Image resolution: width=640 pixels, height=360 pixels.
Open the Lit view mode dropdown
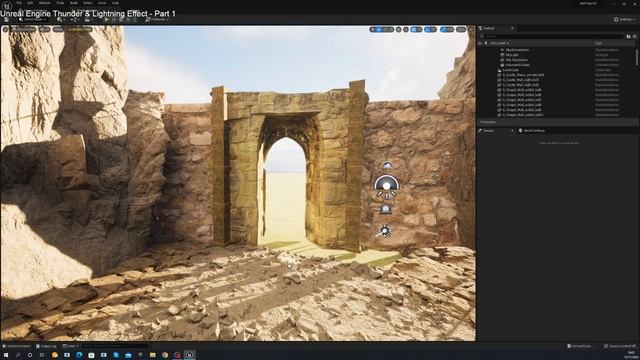[x=44, y=29]
